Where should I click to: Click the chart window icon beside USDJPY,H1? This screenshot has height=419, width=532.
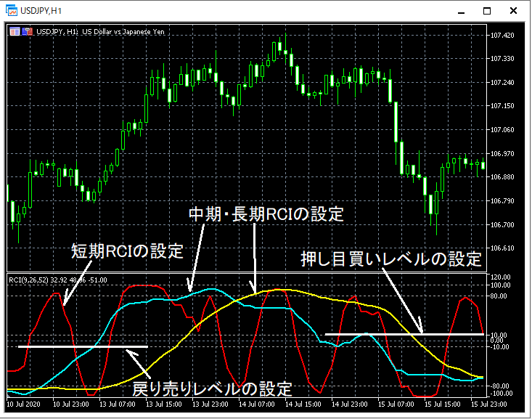[x=11, y=10]
